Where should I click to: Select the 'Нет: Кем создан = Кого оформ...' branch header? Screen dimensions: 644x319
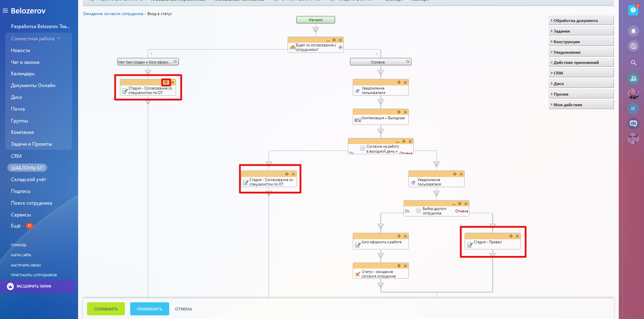click(x=148, y=62)
